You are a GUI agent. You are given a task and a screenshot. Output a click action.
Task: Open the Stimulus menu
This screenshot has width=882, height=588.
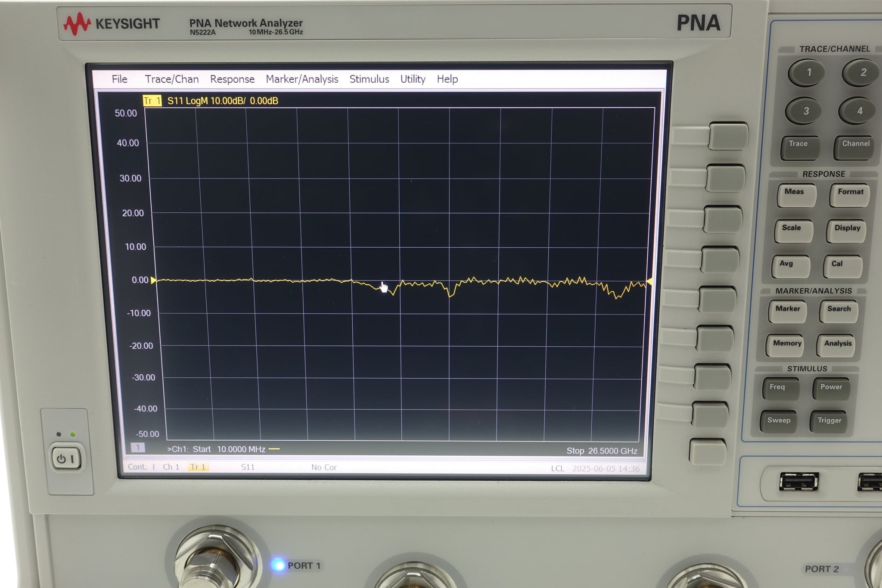[x=369, y=79]
